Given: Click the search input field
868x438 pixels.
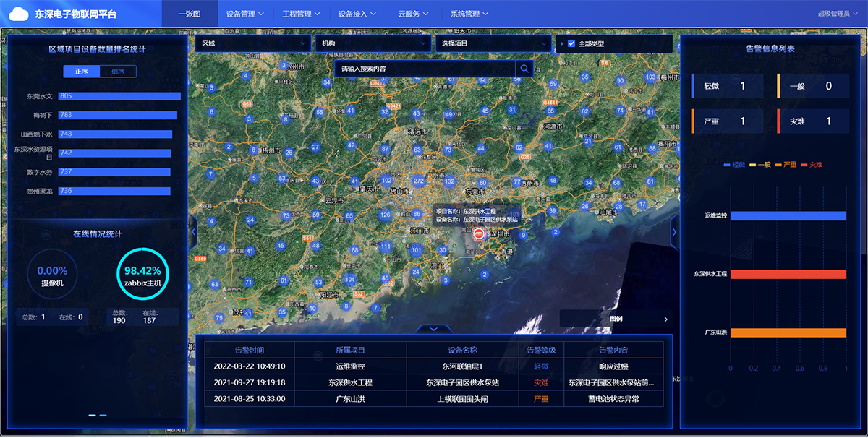Looking at the screenshot, I should pyautogui.click(x=425, y=69).
